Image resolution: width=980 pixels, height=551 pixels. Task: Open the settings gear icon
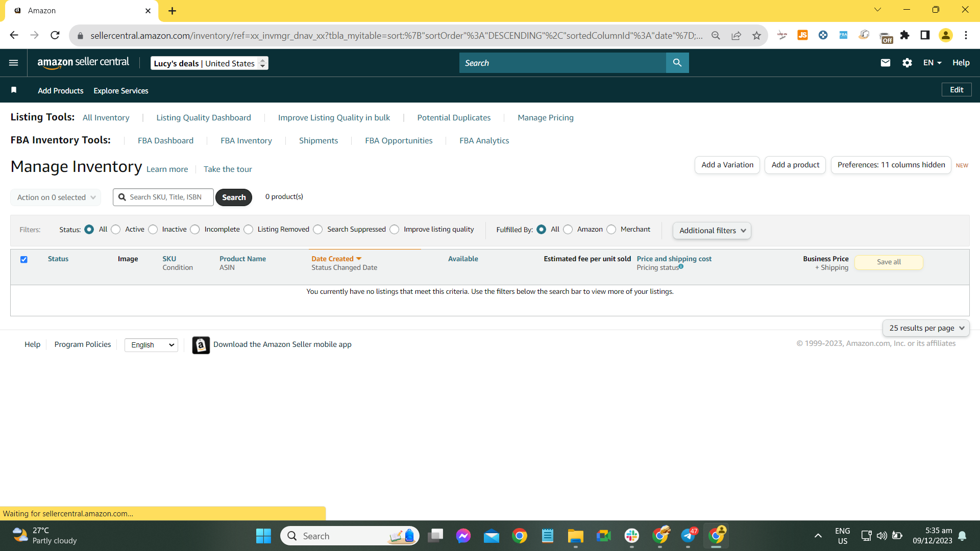pos(907,63)
